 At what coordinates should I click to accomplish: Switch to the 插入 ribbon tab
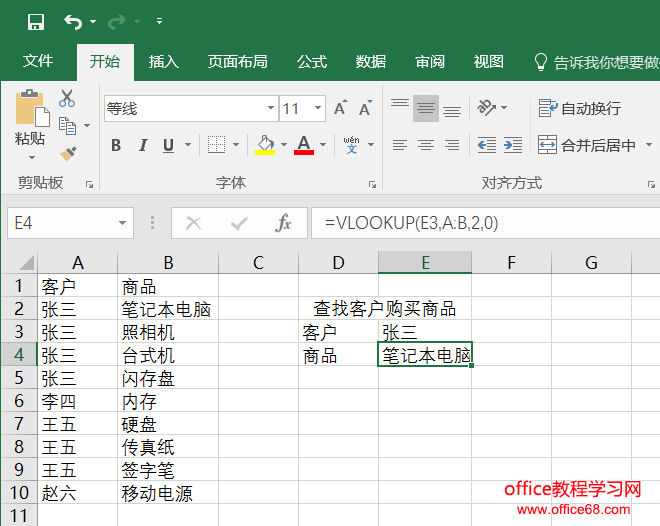coord(164,62)
